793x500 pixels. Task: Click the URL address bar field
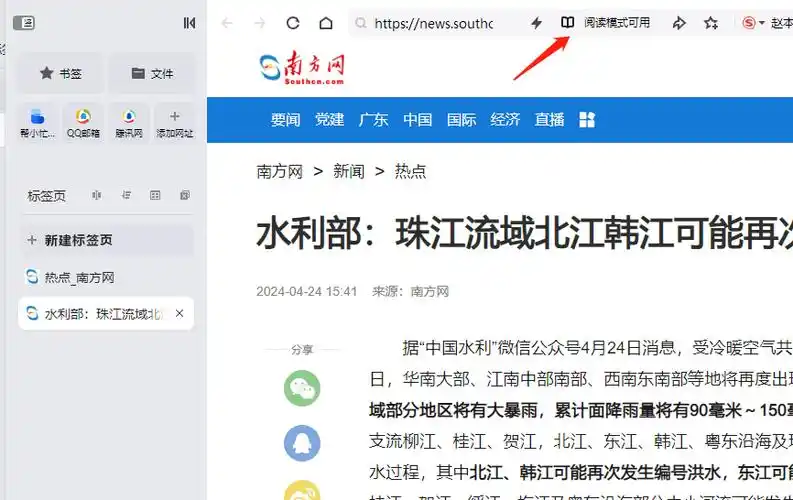(433, 23)
